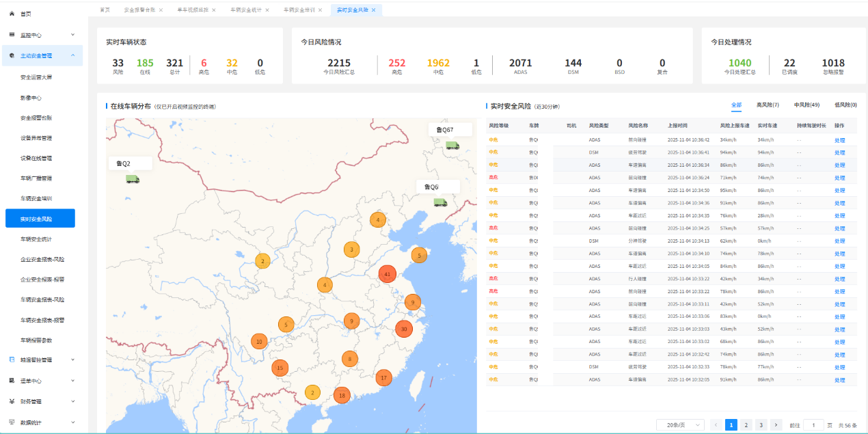Click the cluster marker labeled 18
Screen dimensions: 868x434
[x=342, y=395]
